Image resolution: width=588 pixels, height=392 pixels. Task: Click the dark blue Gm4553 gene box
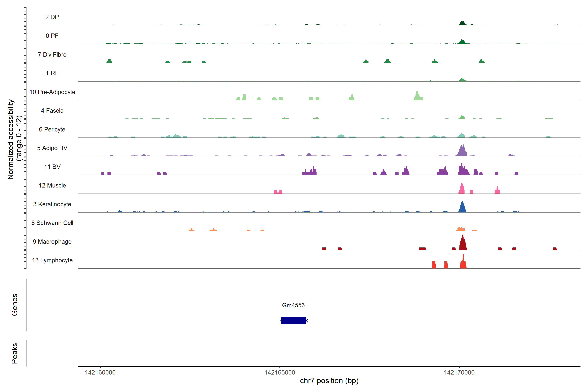coord(293,320)
